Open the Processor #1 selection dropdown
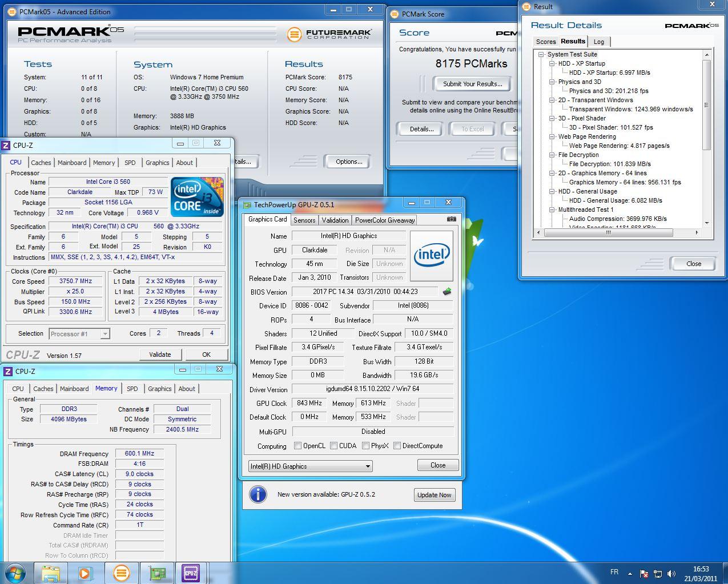 (79, 334)
